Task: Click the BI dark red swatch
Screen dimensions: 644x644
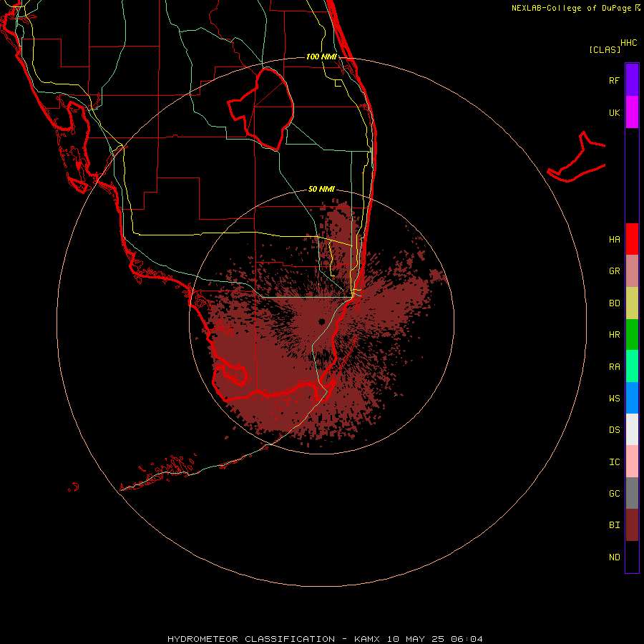Action: point(632,525)
